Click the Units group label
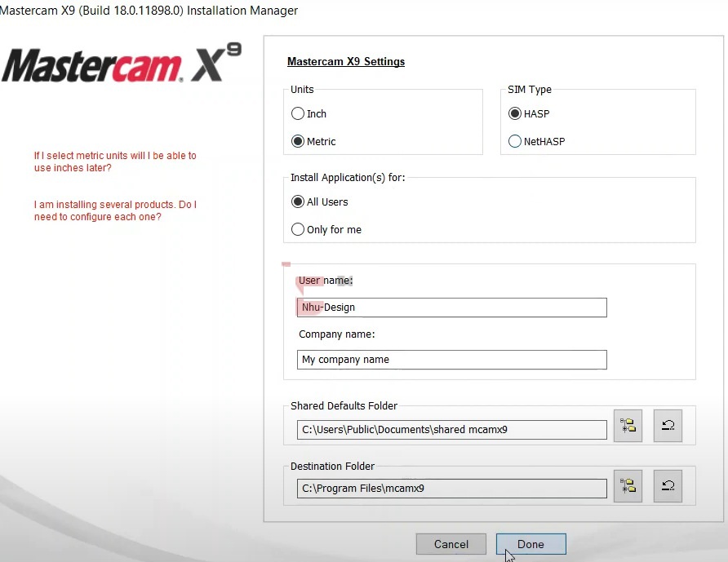The width and height of the screenshot is (728, 562). point(302,89)
